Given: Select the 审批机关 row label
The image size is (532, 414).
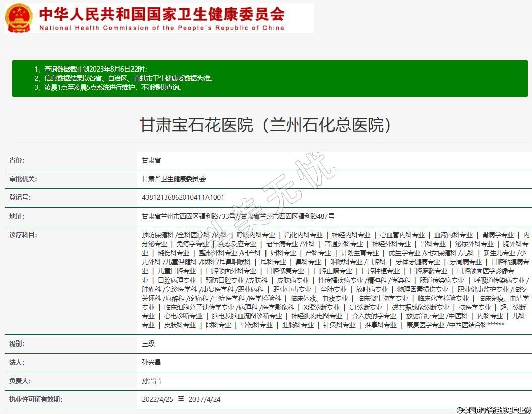Looking at the screenshot, I should [x=23, y=179].
